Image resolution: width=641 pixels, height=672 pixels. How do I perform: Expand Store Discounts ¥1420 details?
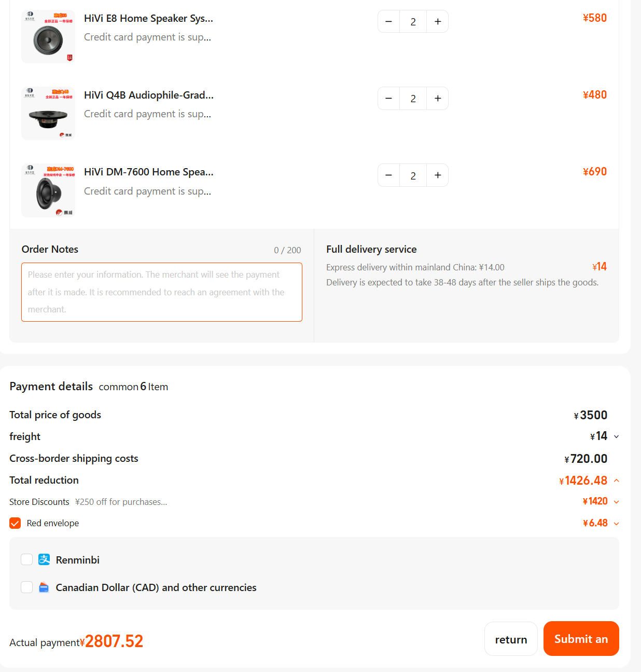[x=617, y=502]
